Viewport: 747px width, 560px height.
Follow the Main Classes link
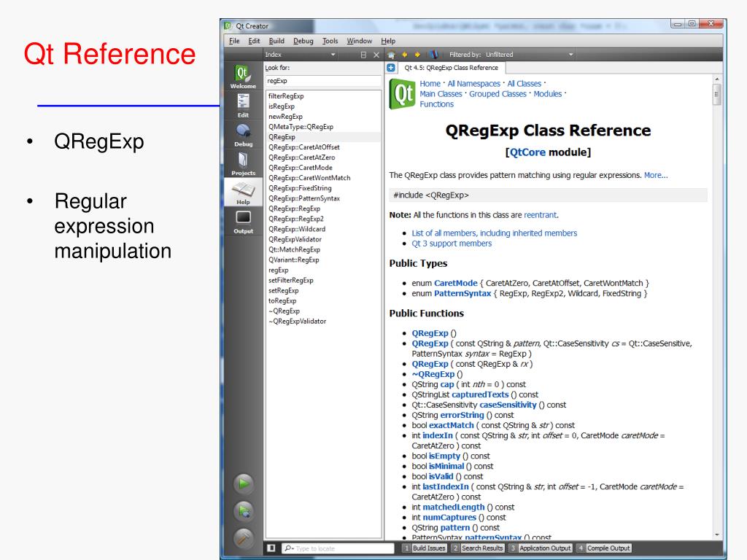tap(441, 94)
